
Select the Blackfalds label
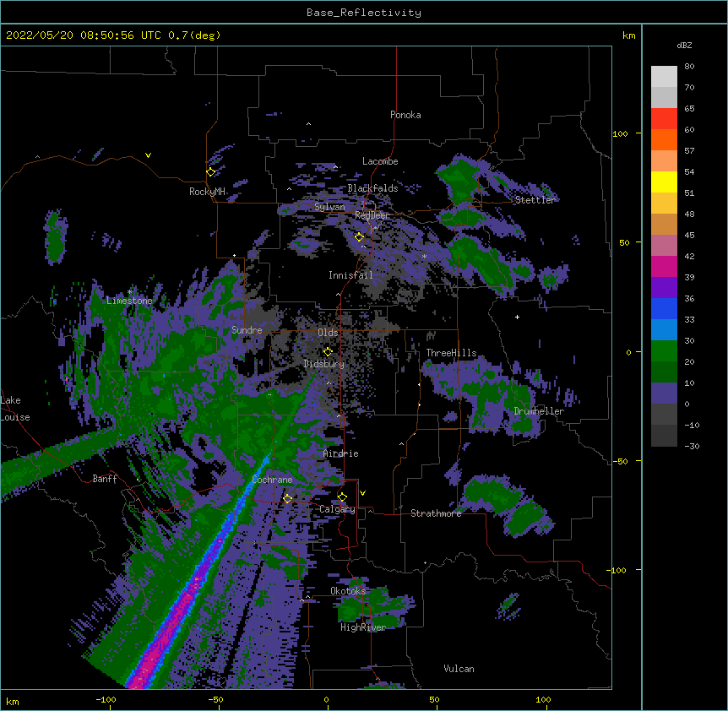tap(372, 188)
